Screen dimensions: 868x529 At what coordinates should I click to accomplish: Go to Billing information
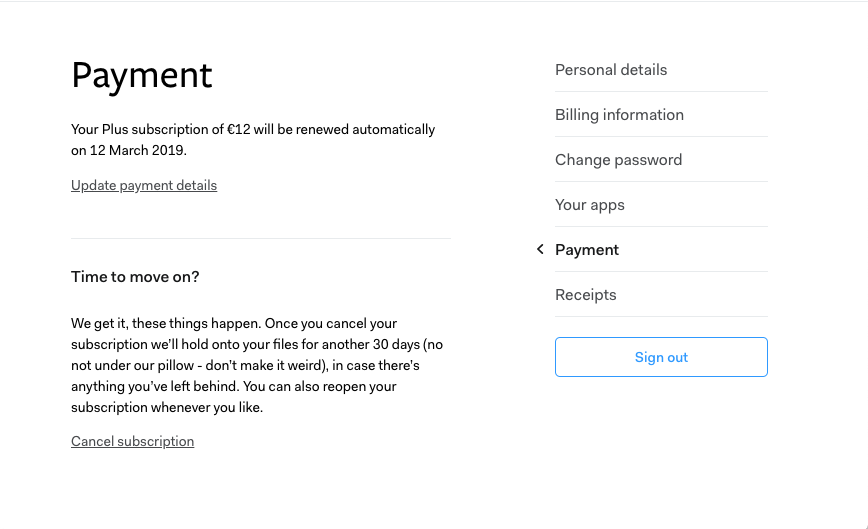tap(619, 115)
